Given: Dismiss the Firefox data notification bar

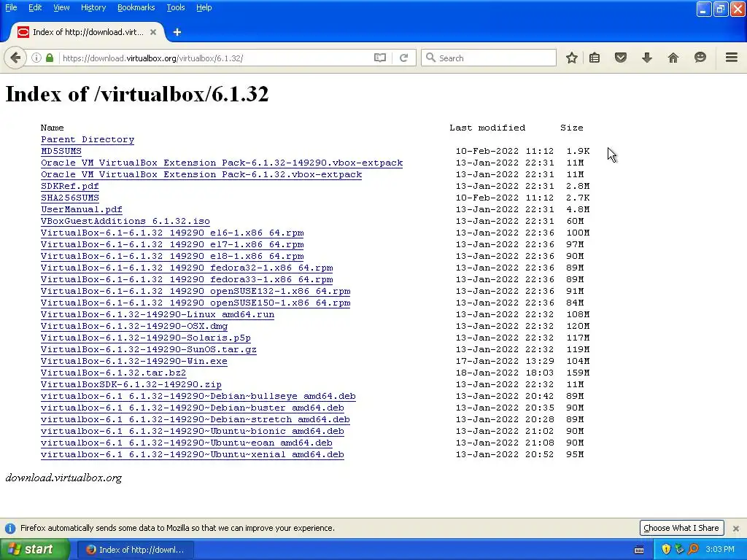Looking at the screenshot, I should coord(735,529).
